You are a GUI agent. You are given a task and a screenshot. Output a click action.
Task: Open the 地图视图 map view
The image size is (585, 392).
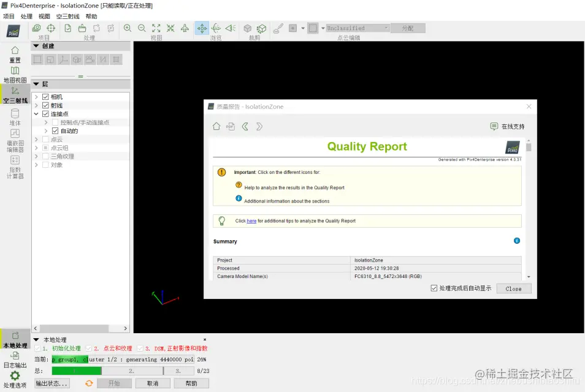click(15, 75)
